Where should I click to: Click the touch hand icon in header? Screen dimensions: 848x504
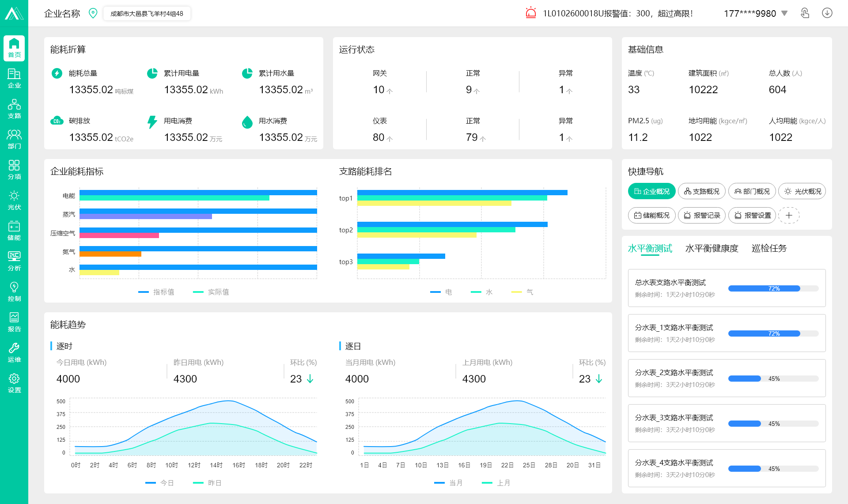805,13
